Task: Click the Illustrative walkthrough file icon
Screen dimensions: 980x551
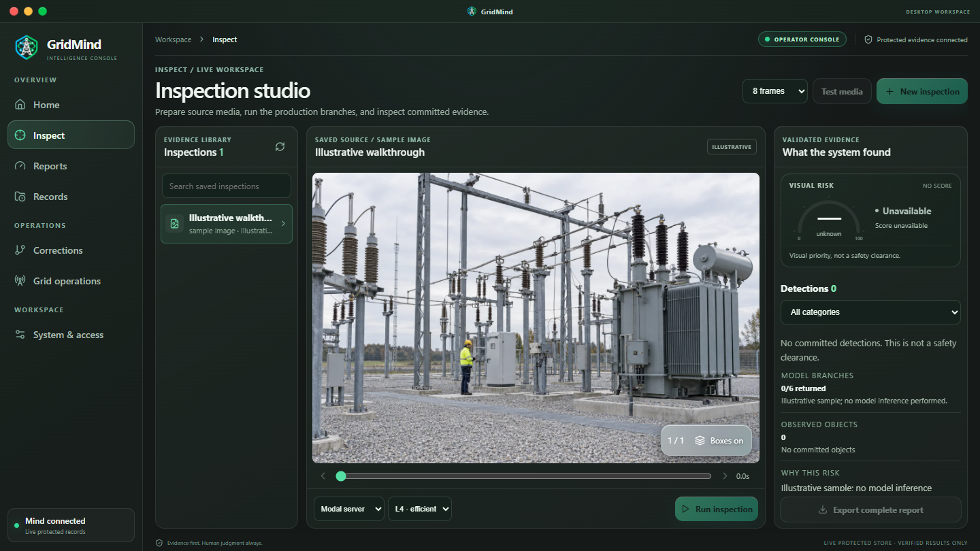Action: 174,224
